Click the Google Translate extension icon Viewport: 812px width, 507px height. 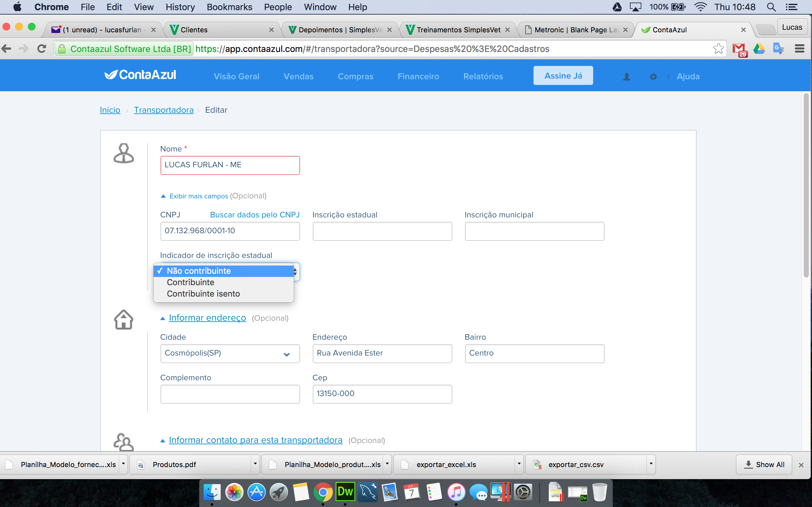[779, 48]
